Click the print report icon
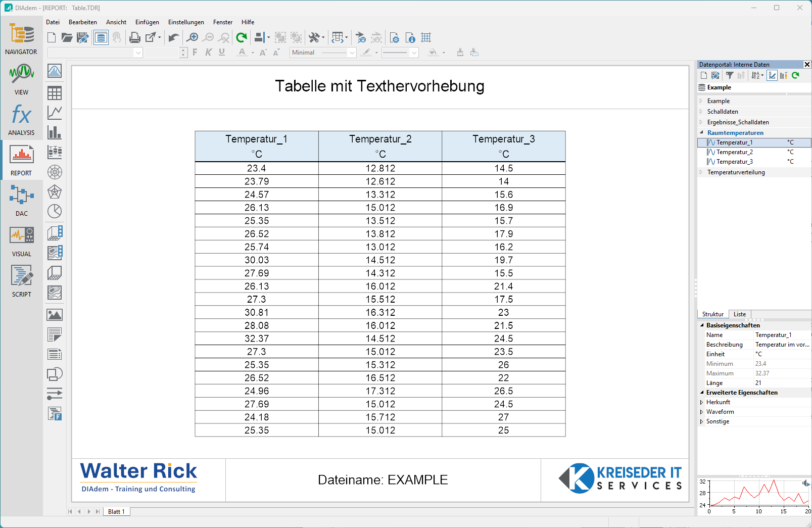812x528 pixels. pyautogui.click(x=134, y=37)
